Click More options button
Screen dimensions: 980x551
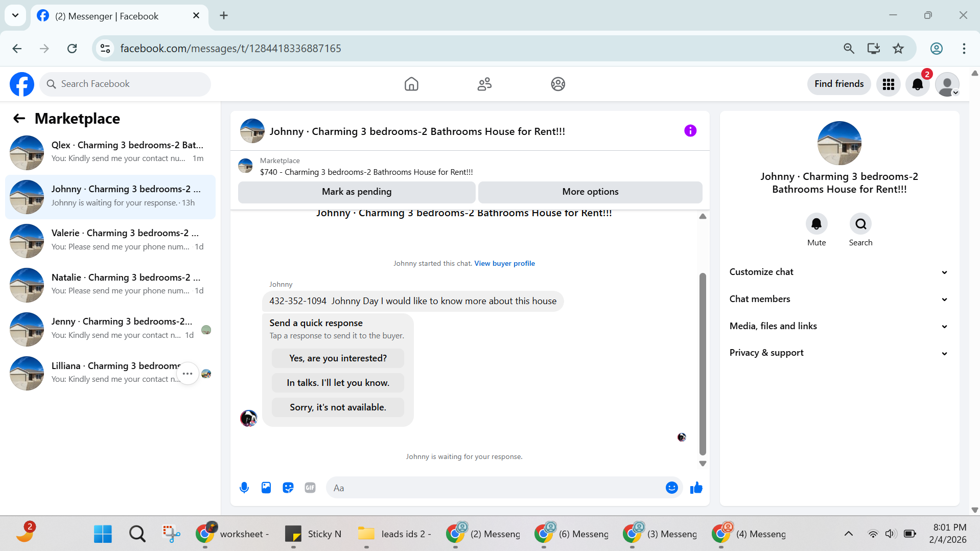pyautogui.click(x=590, y=192)
